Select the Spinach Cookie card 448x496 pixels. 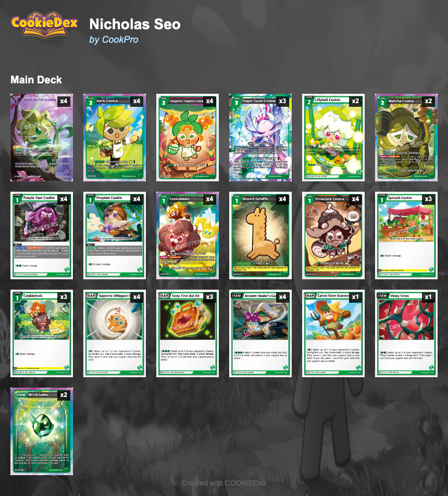406,235
